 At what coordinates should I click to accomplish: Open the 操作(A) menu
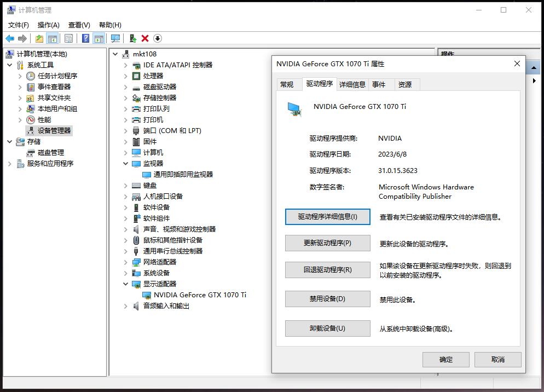point(49,25)
